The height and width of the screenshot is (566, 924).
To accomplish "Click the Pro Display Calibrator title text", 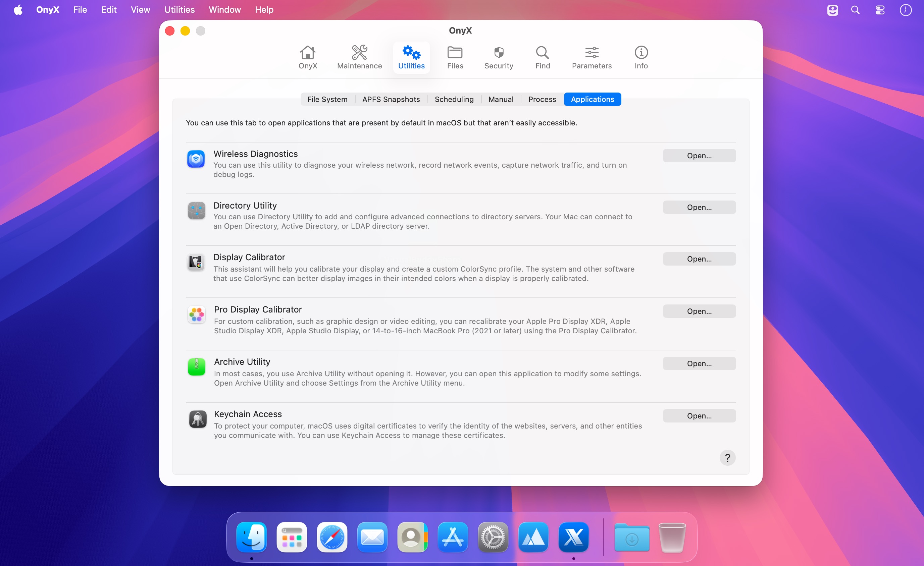I will 258,309.
